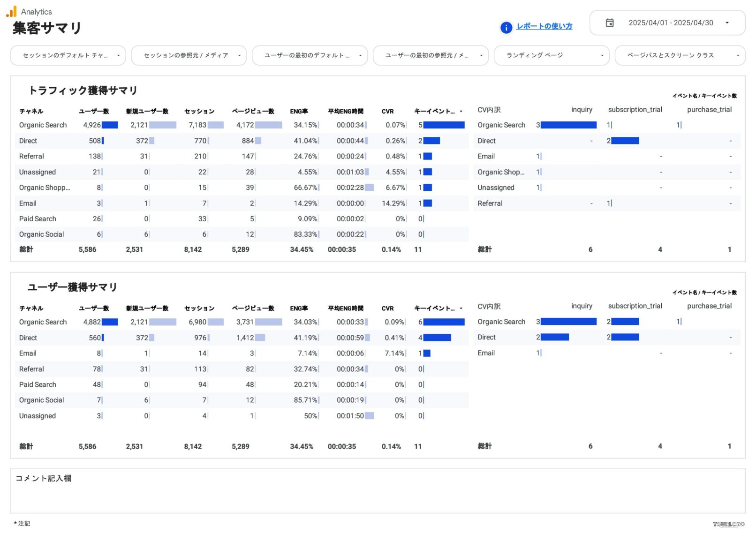Click the date range dropdown arrow
756x534 pixels.
[x=726, y=23]
